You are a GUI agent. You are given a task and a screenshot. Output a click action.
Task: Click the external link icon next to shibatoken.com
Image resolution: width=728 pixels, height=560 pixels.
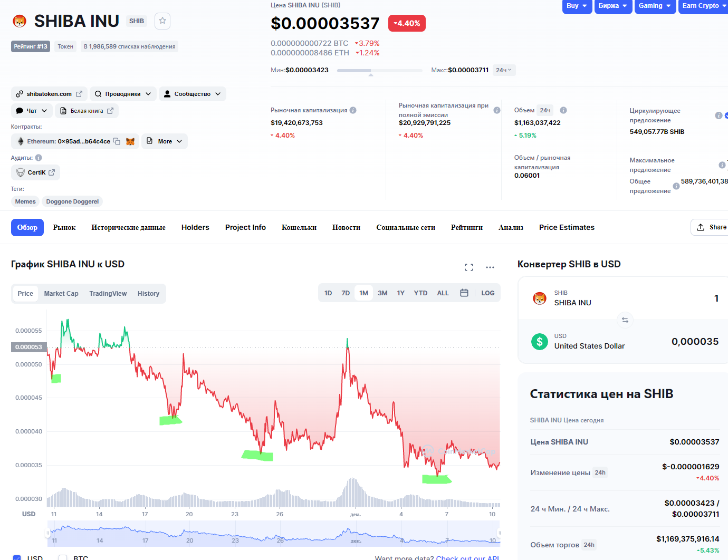(79, 94)
